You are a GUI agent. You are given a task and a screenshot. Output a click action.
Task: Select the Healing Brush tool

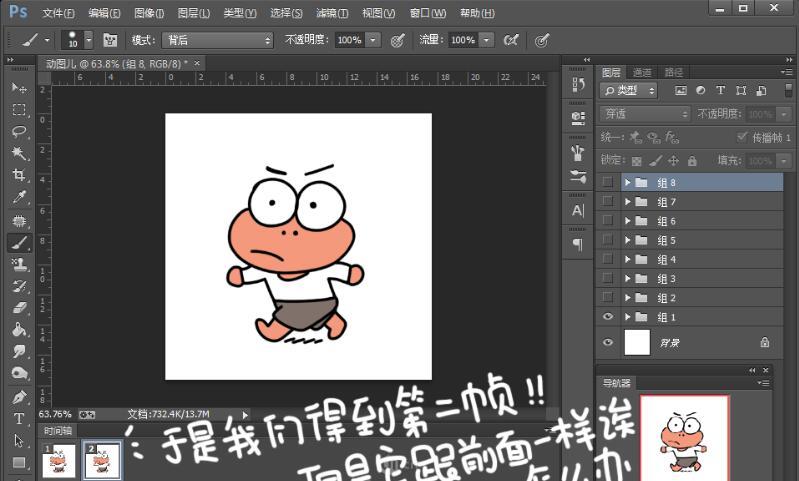tap(19, 221)
